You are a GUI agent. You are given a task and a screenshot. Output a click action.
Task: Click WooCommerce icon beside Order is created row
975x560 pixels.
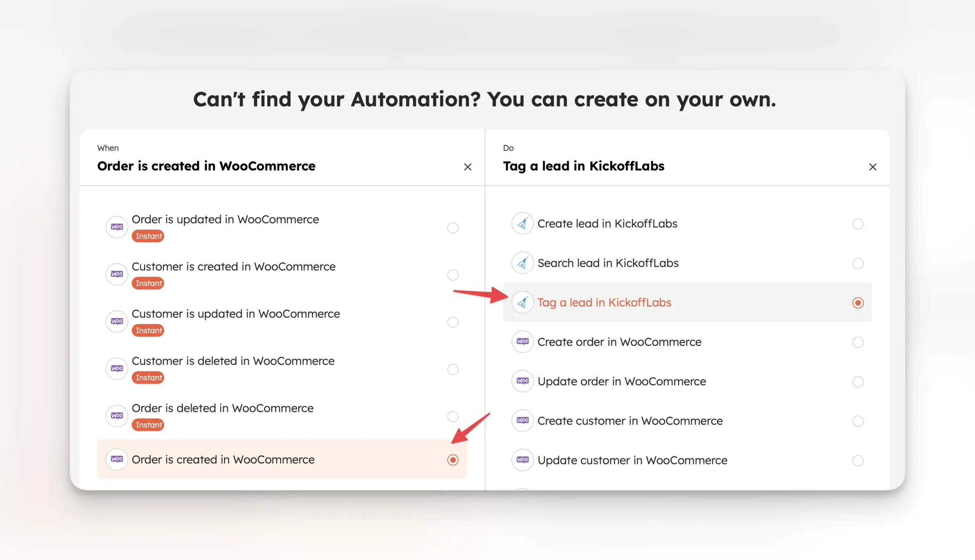coord(117,459)
